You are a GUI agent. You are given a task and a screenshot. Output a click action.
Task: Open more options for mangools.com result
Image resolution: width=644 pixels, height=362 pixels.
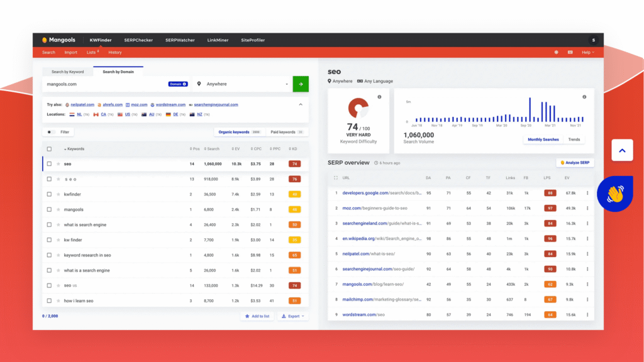[587, 284]
